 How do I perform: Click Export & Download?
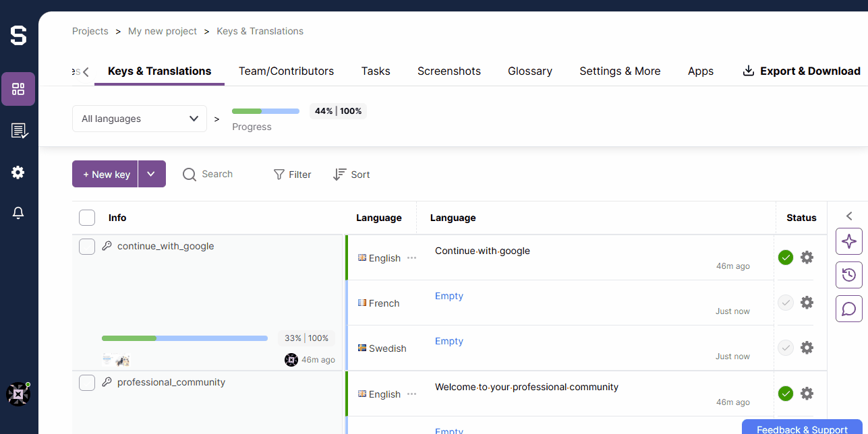click(801, 71)
